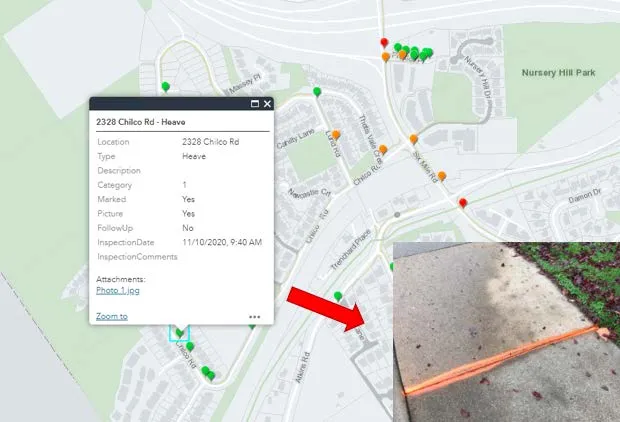Open the Photo 1.jpg attachment link

(x=118, y=291)
